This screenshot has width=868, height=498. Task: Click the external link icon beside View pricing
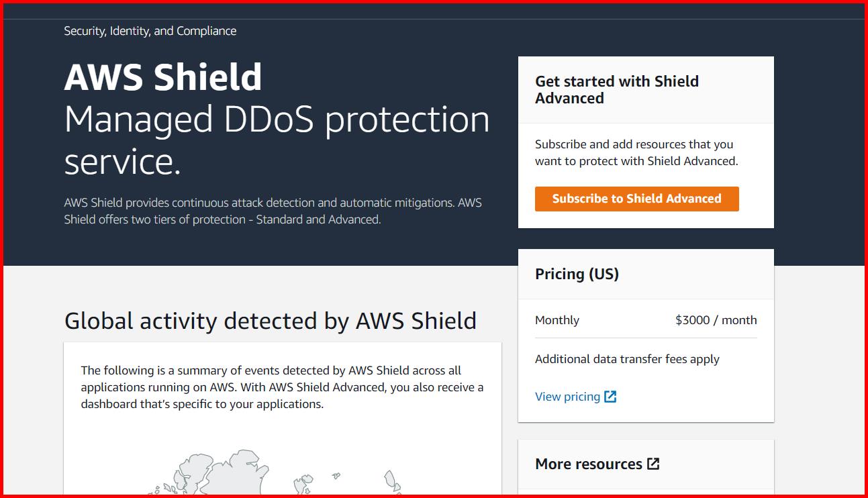610,396
